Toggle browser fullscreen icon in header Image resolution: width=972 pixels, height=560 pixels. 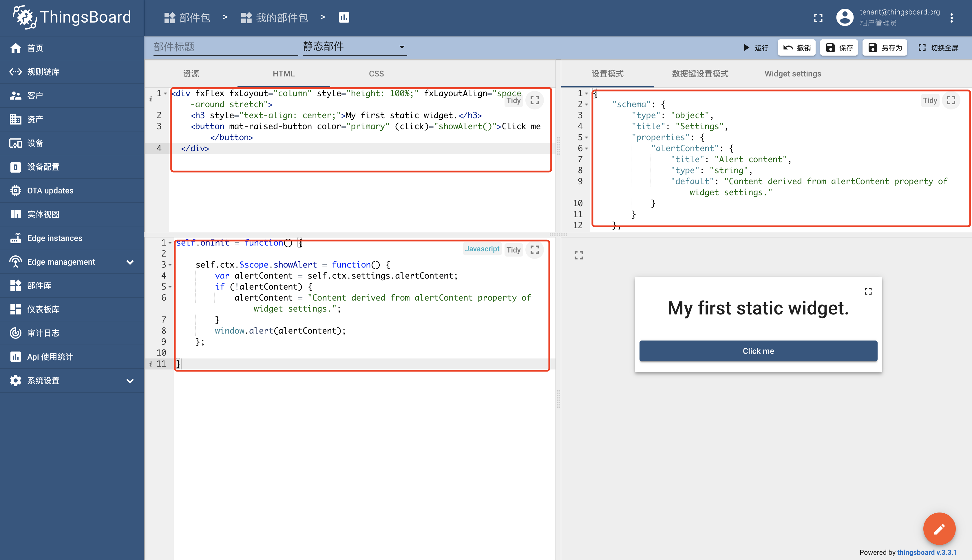coord(818,18)
